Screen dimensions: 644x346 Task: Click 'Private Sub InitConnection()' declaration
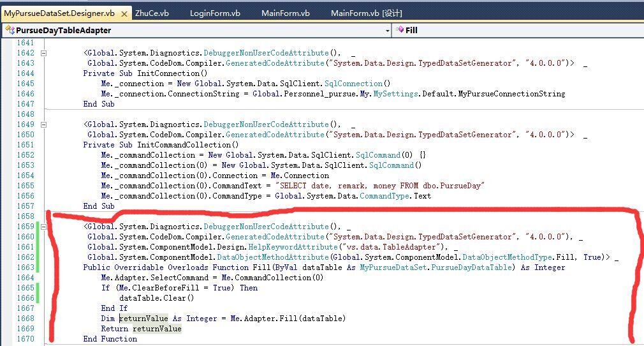145,73
